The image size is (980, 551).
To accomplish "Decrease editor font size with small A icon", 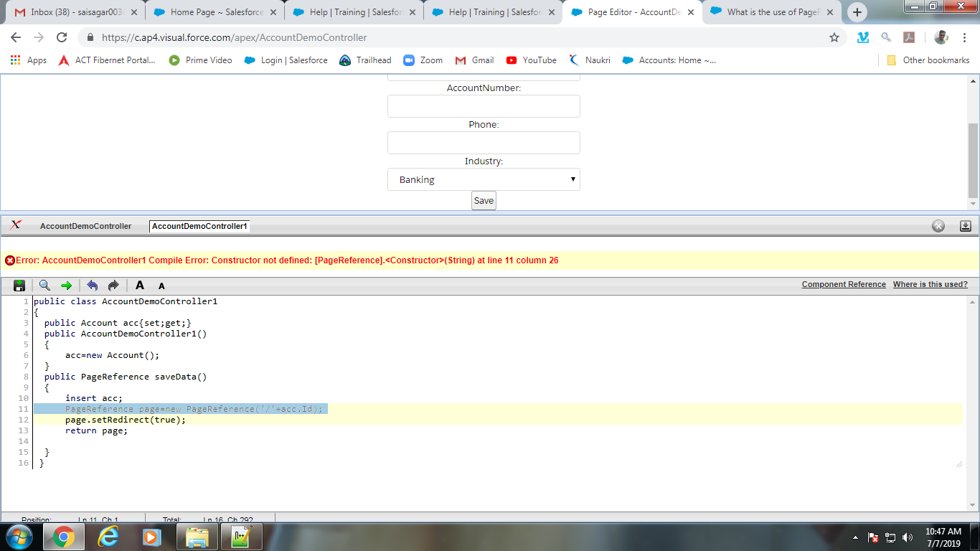I will tap(161, 285).
